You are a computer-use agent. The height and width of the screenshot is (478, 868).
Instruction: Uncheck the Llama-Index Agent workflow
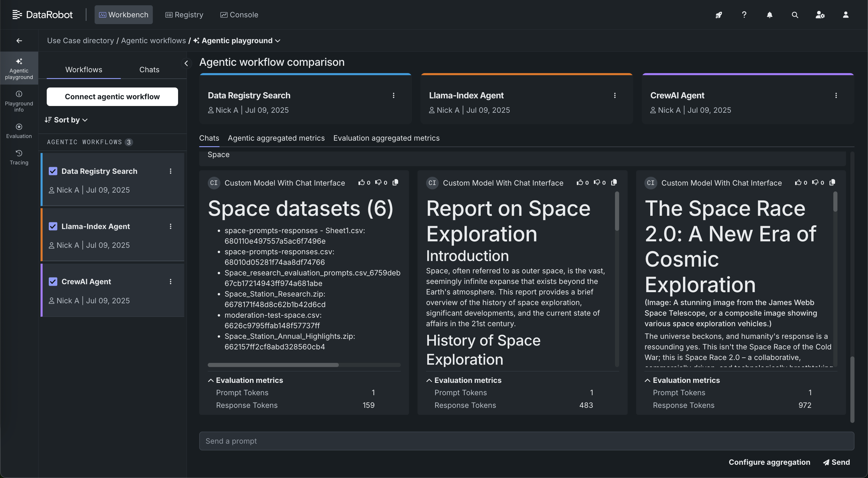(53, 226)
